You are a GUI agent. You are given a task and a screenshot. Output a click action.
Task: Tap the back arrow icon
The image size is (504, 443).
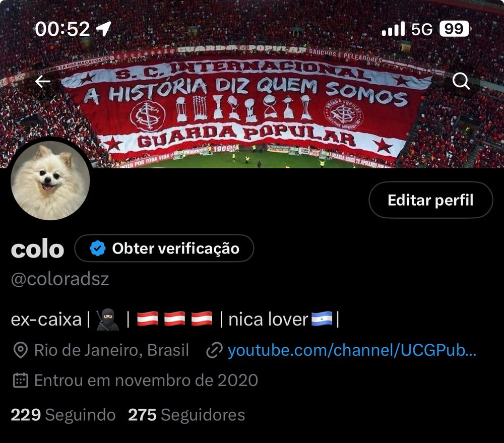pyautogui.click(x=43, y=81)
